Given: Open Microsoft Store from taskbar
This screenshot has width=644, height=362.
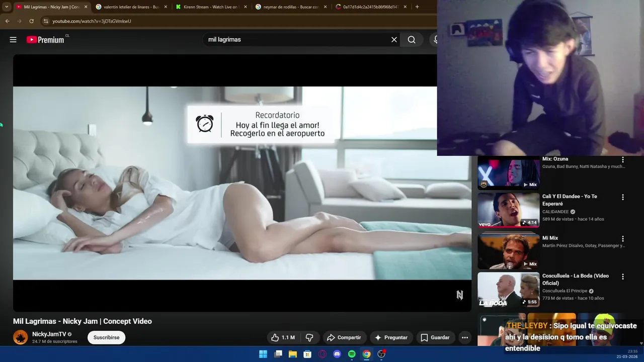Looking at the screenshot, I should [x=307, y=354].
